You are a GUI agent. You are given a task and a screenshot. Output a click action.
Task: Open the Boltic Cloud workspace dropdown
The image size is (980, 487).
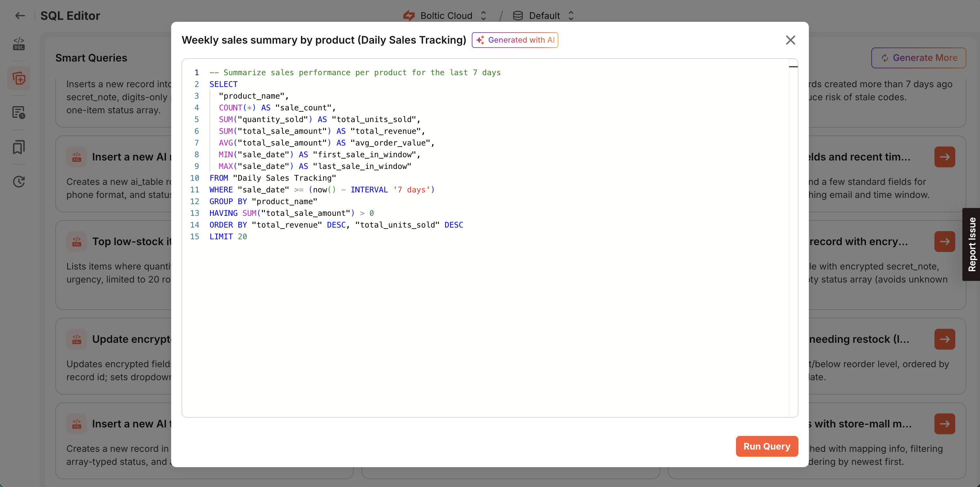(x=483, y=15)
